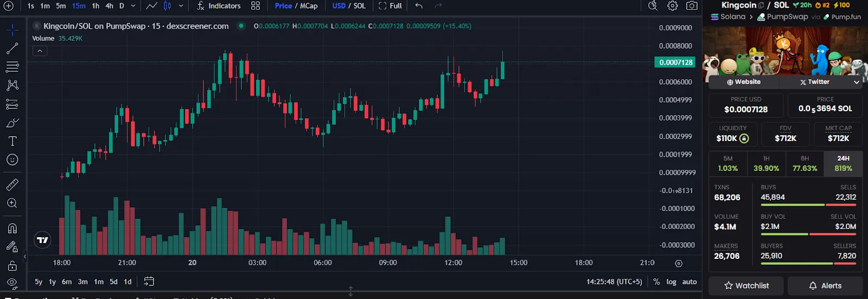Open the emoji icons tool
Screen dimensions: 868x299
(x=12, y=160)
